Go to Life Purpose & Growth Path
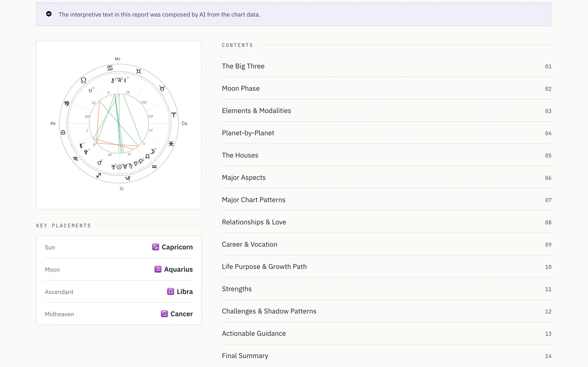 point(387,266)
